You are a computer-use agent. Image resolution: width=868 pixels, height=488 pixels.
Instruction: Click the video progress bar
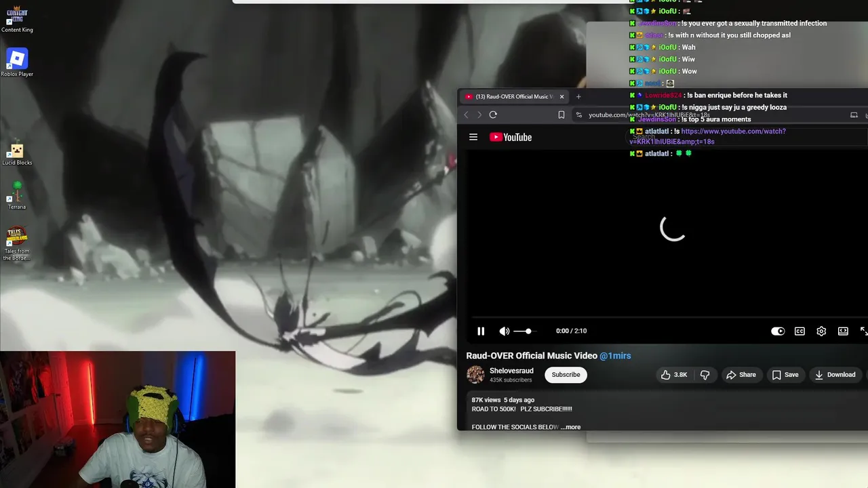667,317
